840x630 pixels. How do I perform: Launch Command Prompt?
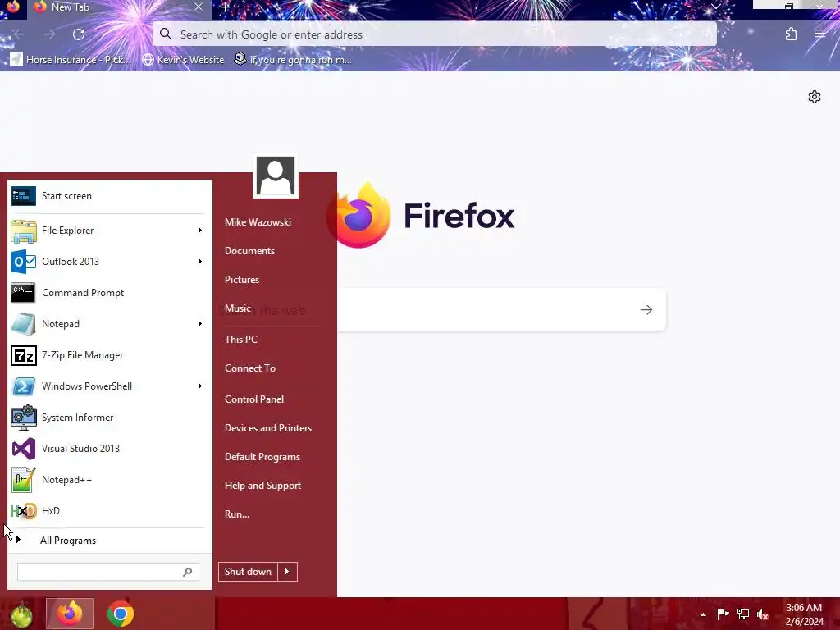pyautogui.click(x=109, y=293)
